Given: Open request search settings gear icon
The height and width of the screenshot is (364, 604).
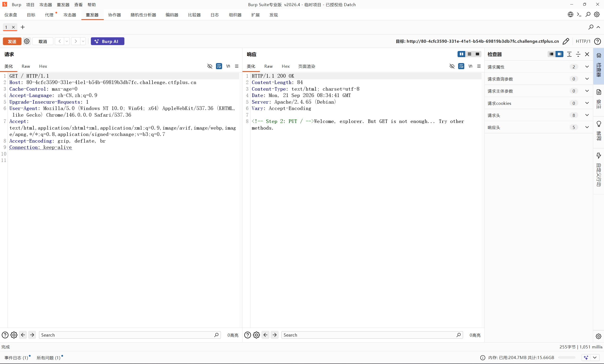Looking at the screenshot, I should coord(14,335).
